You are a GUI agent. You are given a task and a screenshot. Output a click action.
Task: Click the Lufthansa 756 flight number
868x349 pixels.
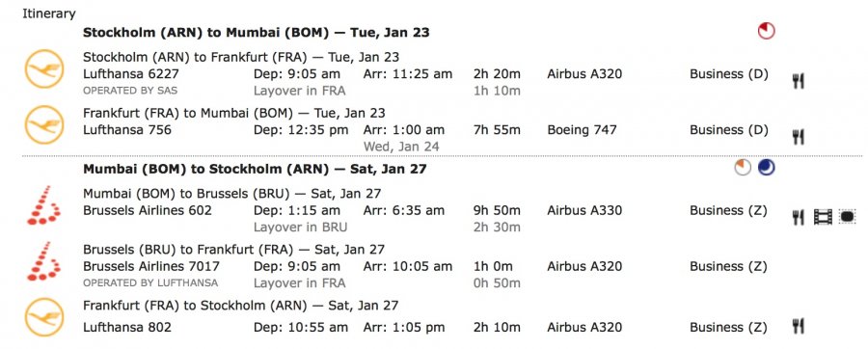coord(127,130)
